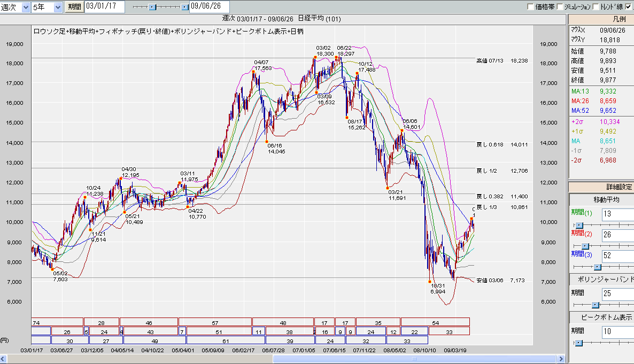The image size is (634, 364).
Task: Click the 05/02 7,603 bottom label
Action: 60,277
